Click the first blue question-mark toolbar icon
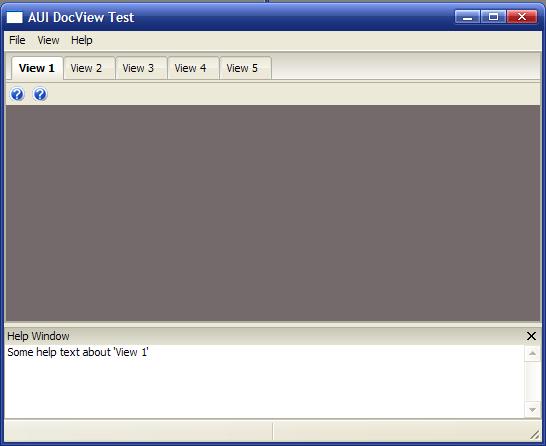This screenshot has height=446, width=546. [x=17, y=94]
